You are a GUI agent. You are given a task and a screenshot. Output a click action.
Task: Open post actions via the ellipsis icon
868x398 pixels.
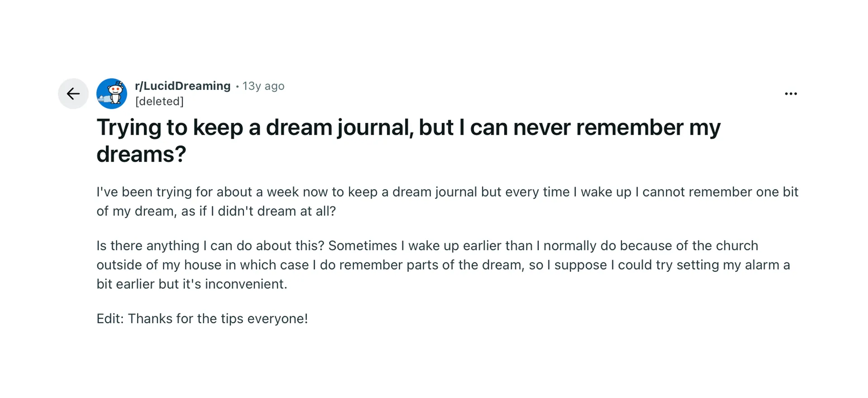click(791, 94)
